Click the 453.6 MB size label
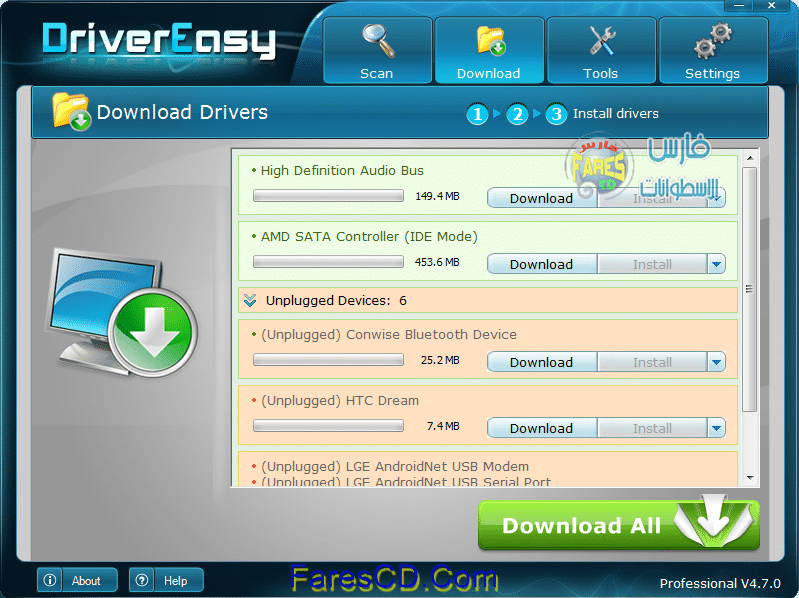 437,262
